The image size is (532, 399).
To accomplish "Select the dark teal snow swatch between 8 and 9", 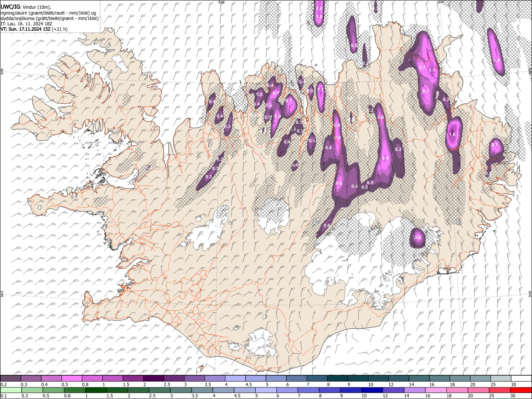I will click(337, 378).
